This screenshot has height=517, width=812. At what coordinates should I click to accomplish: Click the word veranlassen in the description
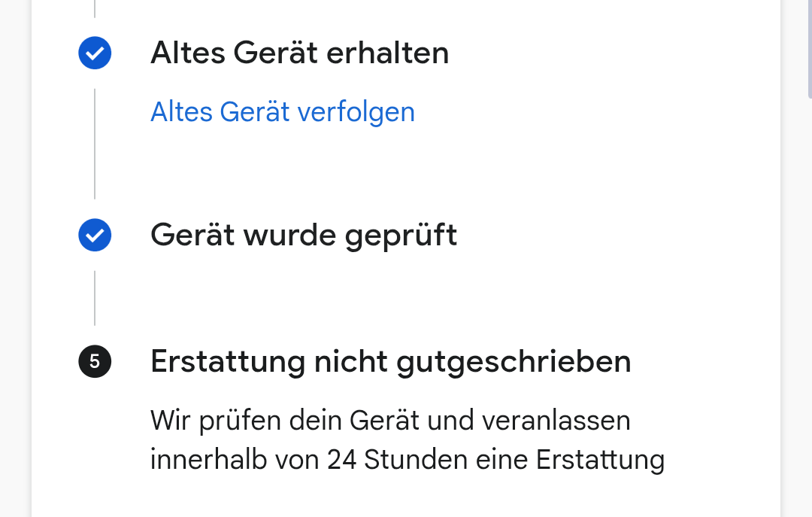[556, 420]
